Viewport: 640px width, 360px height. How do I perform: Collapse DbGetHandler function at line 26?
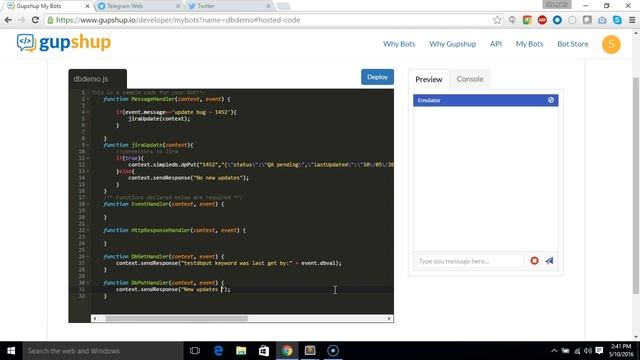(88, 256)
